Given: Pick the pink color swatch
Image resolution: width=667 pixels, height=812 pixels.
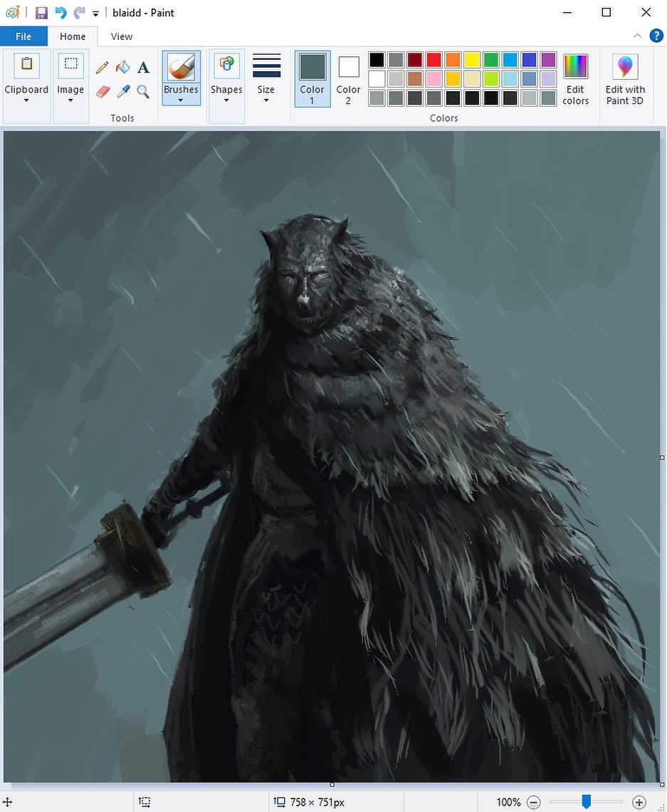Looking at the screenshot, I should tap(434, 79).
